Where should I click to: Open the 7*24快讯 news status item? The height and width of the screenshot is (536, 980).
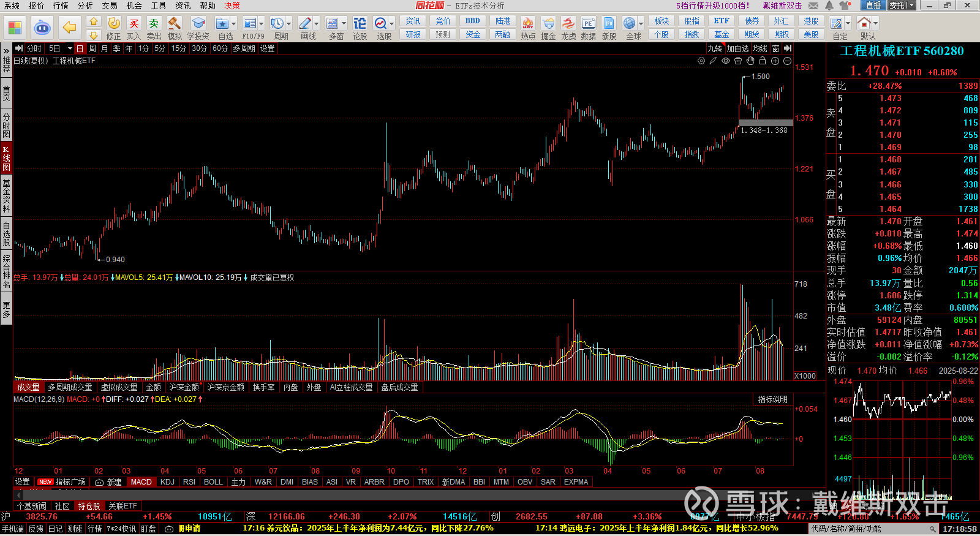[x=121, y=529]
